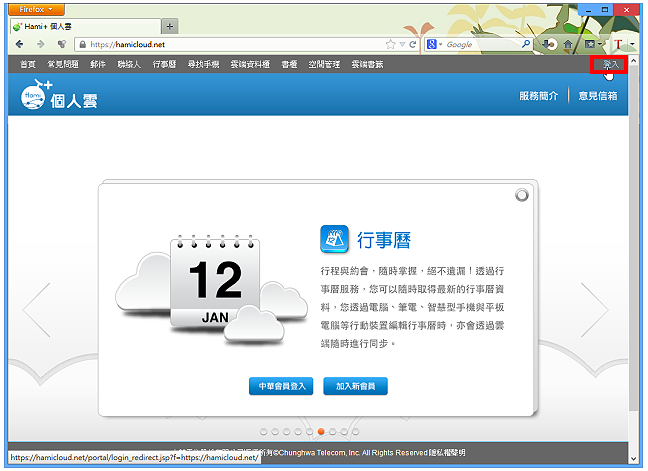Show the next slide with the right arrow

595,309
